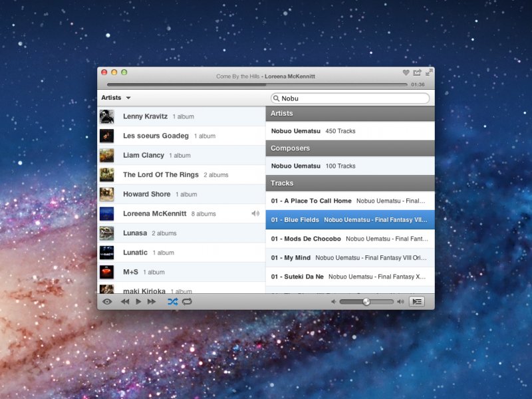The width and height of the screenshot is (532, 399).
Task: Select Lenny Kravitz artist row
Action: pyautogui.click(x=182, y=116)
